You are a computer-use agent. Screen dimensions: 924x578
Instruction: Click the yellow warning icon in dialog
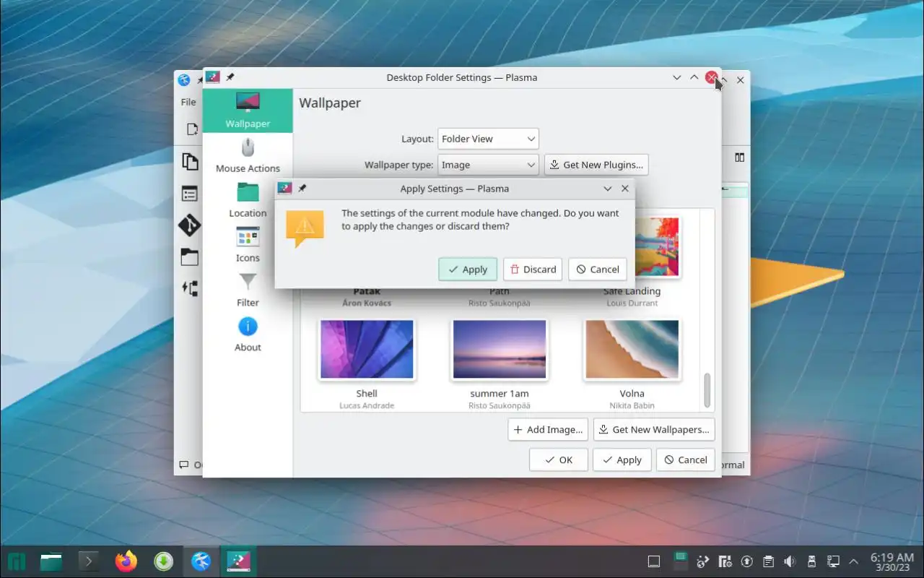click(305, 227)
